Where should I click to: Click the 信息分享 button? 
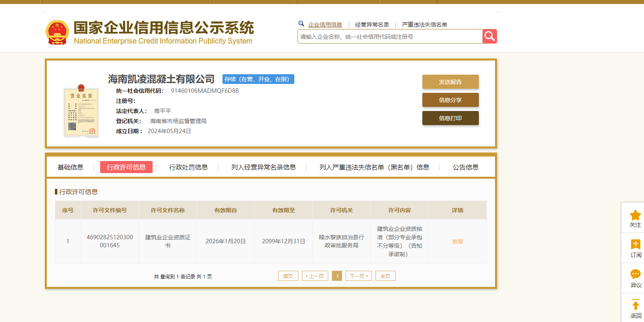tap(450, 100)
